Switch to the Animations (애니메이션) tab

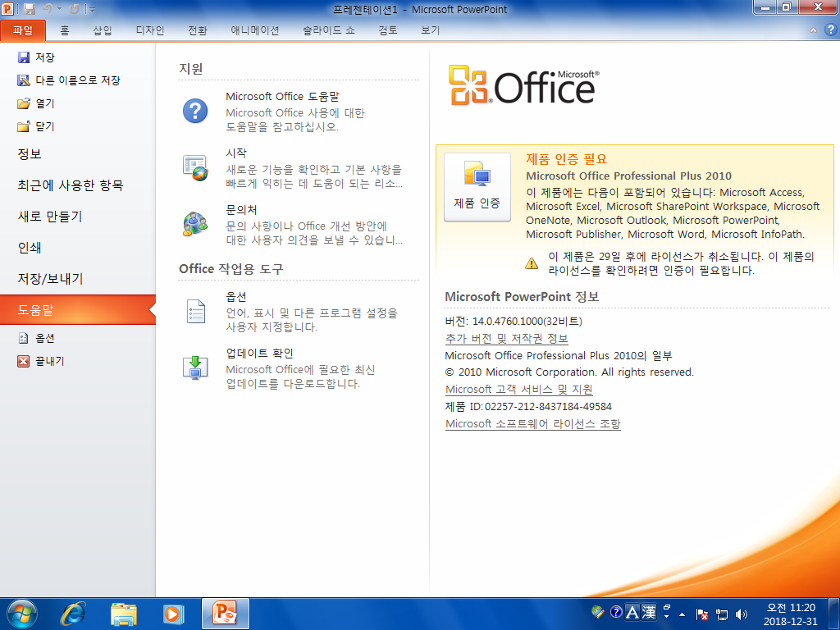[x=255, y=30]
